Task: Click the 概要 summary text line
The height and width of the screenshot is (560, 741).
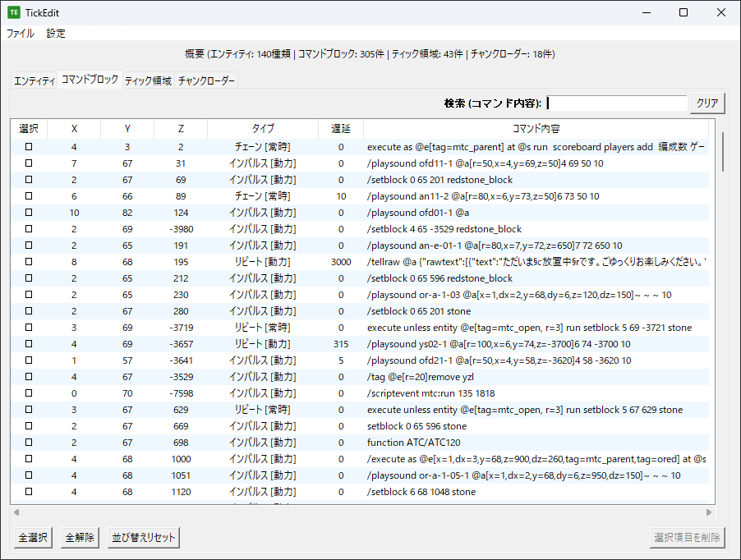Action: coord(370,54)
